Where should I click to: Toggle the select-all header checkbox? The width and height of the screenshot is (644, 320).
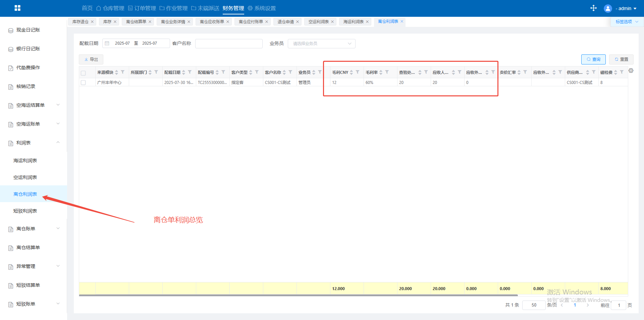click(x=83, y=73)
